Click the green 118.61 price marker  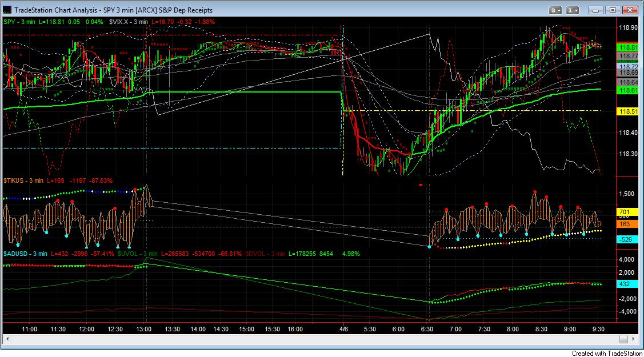pyautogui.click(x=628, y=90)
